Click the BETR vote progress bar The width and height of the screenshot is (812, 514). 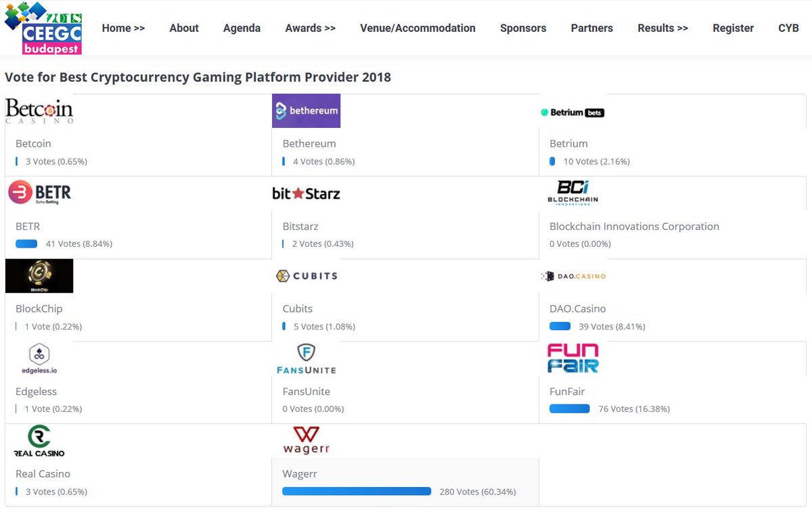26,243
